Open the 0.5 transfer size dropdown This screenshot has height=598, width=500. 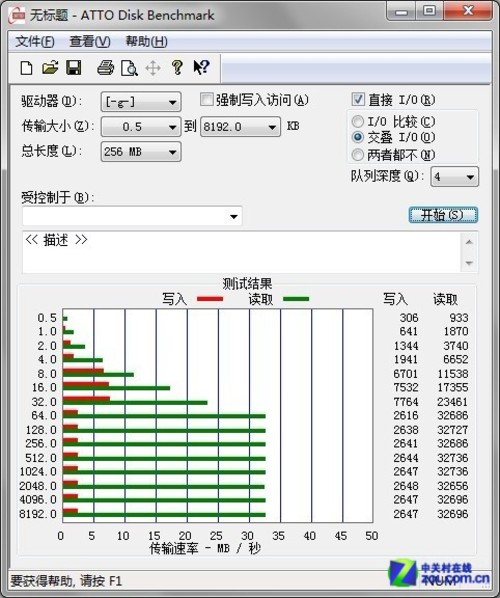click(x=141, y=127)
